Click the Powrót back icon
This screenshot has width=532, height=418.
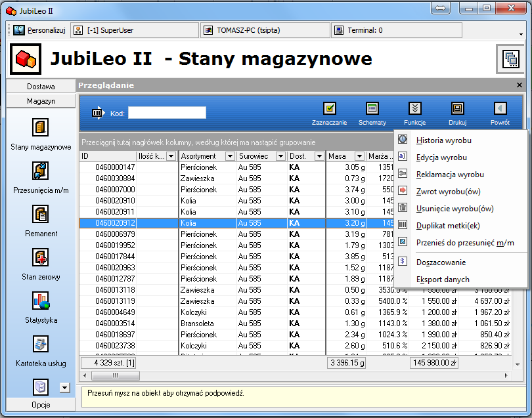[x=500, y=108]
